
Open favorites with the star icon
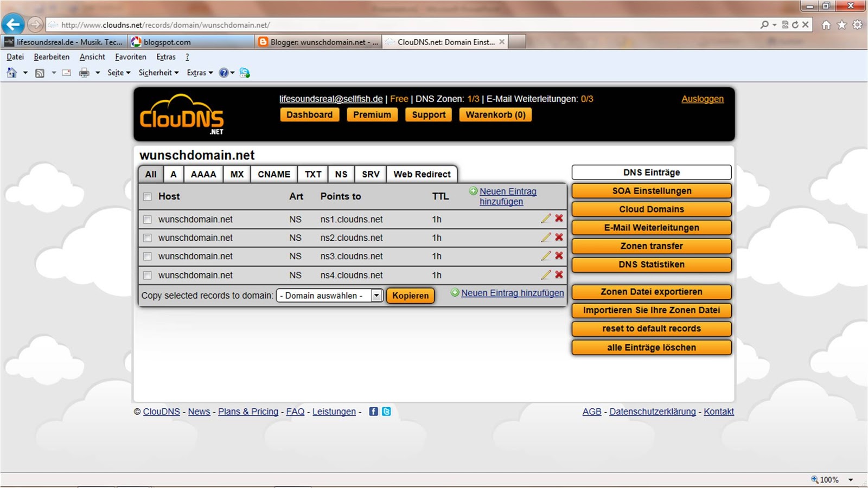click(x=842, y=24)
